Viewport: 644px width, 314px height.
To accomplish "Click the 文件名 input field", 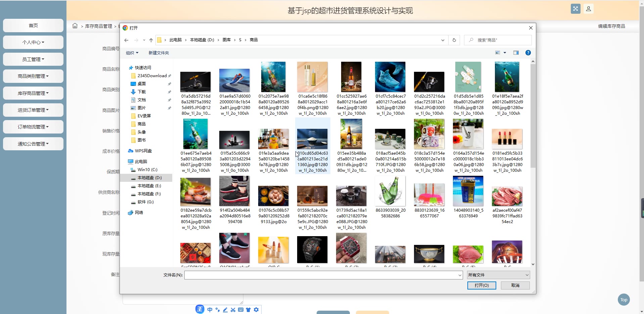I will pyautogui.click(x=321, y=275).
